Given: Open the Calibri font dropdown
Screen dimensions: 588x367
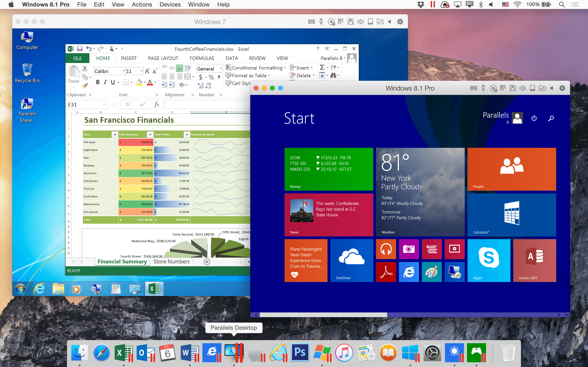Looking at the screenshot, I should (124, 71).
